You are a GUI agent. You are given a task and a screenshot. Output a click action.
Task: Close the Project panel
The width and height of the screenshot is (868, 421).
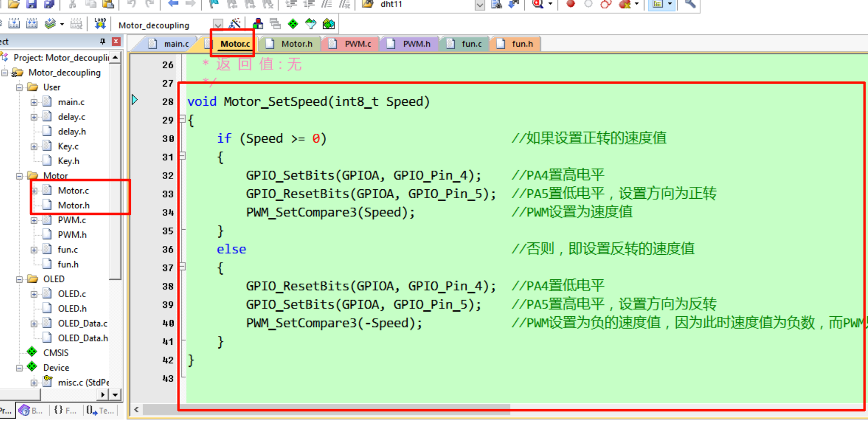click(116, 41)
